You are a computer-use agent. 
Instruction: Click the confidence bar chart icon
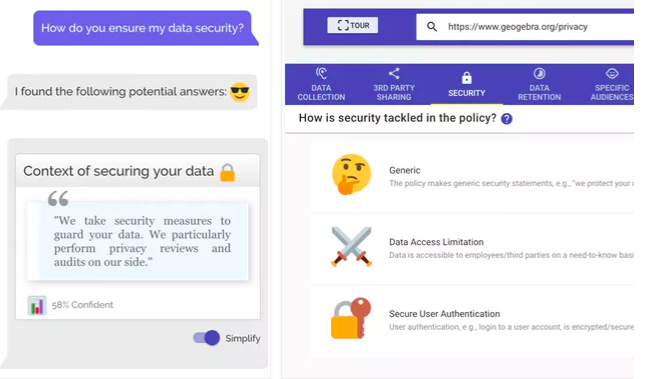37,306
